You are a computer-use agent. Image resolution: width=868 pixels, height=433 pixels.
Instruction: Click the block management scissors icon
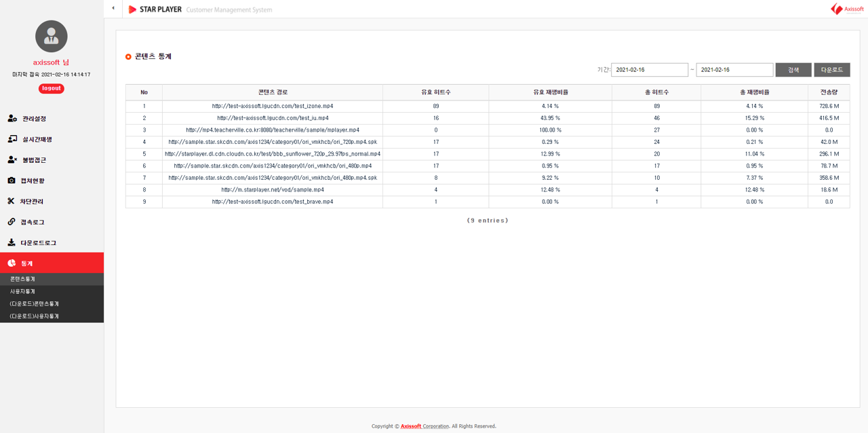tap(11, 202)
